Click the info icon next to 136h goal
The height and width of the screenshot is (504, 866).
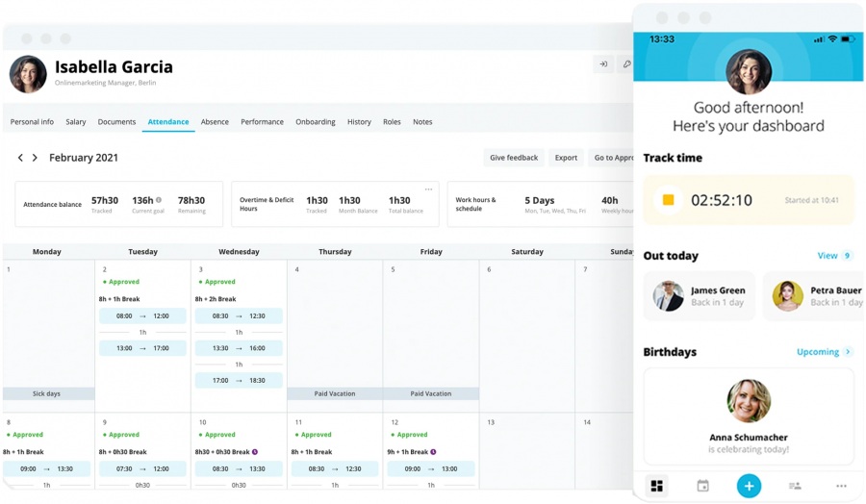tap(159, 200)
